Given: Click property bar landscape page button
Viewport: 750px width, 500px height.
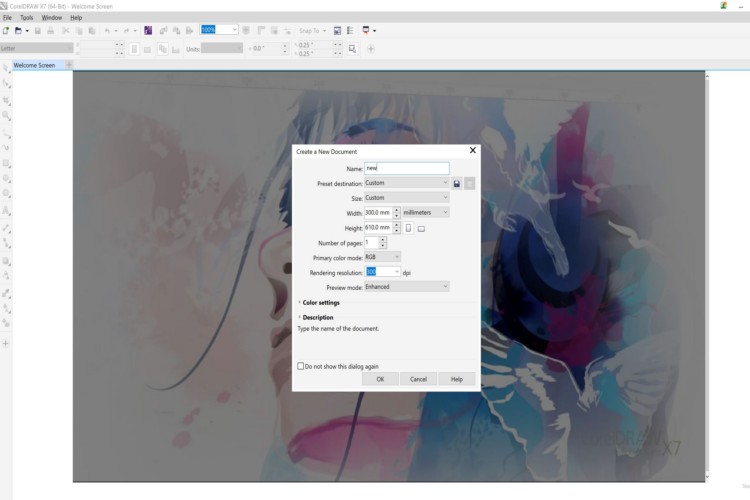Looking at the screenshot, I should click(147, 49).
